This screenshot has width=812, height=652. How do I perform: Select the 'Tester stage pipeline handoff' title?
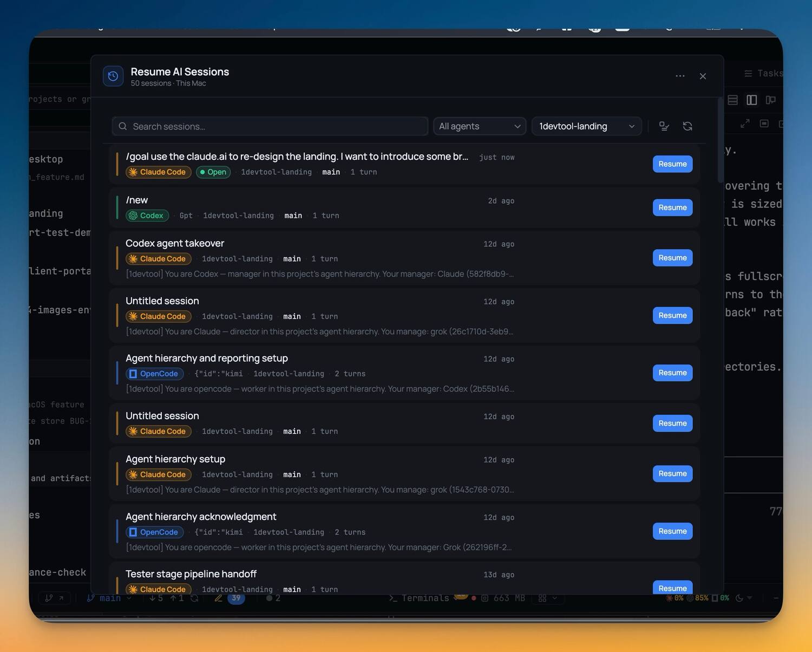(191, 573)
